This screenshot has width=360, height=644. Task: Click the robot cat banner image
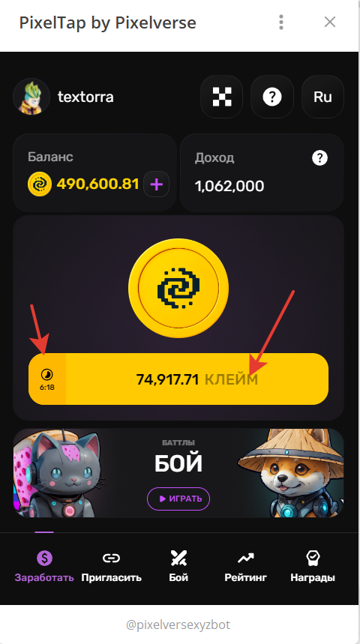[58, 473]
